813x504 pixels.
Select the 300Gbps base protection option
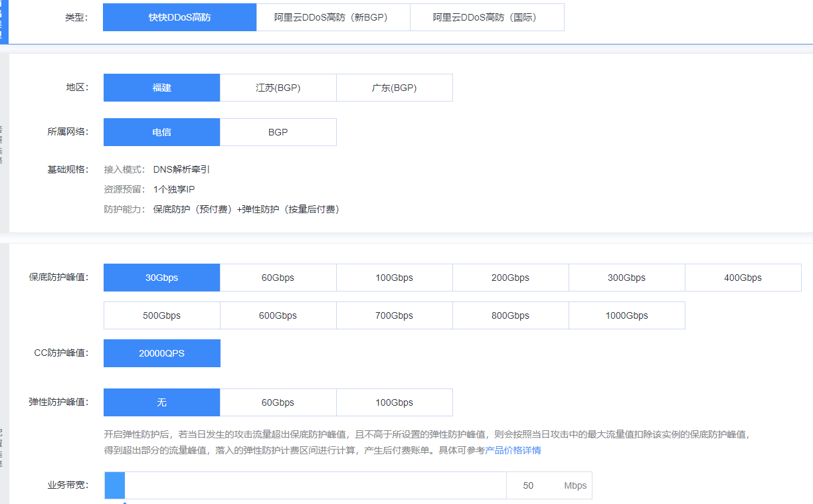click(627, 278)
